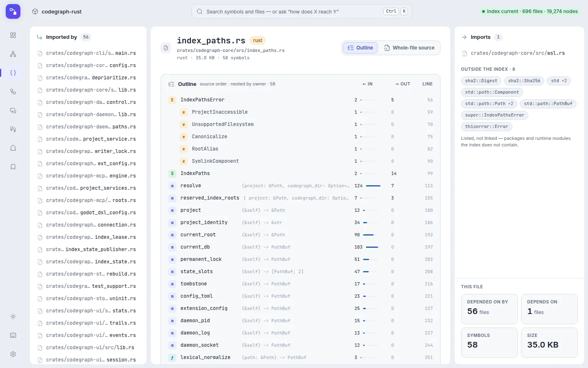
Task: Click the enum icon beside IndexPathsError
Action: pos(172,100)
